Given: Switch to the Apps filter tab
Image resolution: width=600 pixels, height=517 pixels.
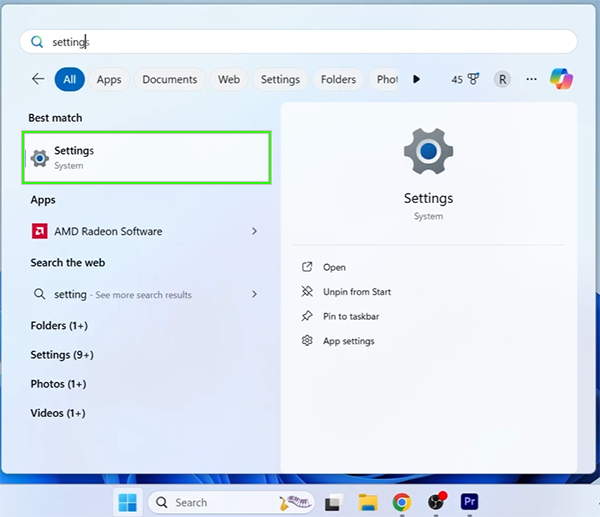Looking at the screenshot, I should (109, 79).
